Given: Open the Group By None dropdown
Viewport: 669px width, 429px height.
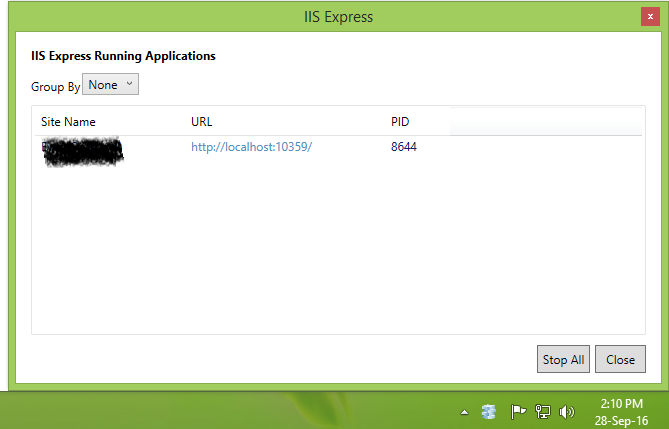Looking at the screenshot, I should [110, 84].
